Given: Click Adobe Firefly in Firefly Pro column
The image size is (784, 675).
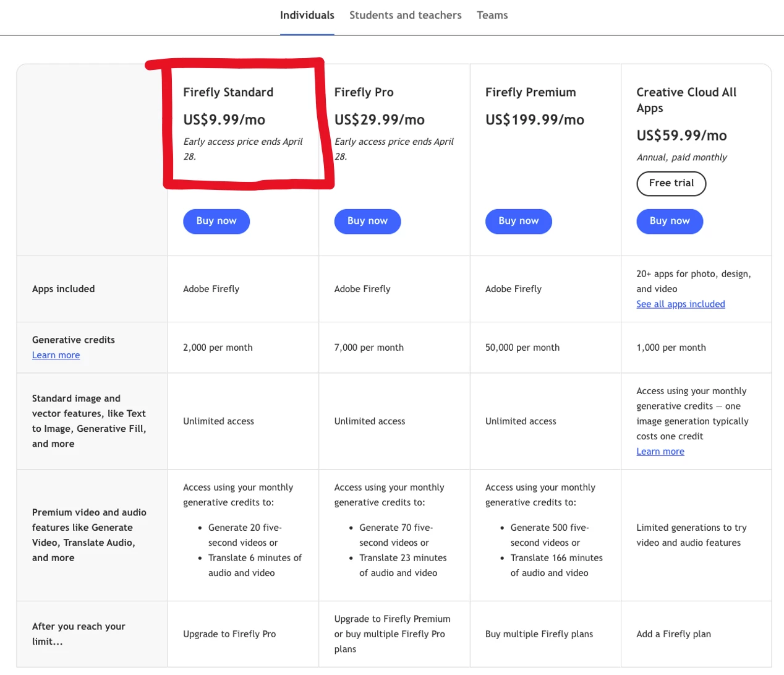Looking at the screenshot, I should 362,289.
